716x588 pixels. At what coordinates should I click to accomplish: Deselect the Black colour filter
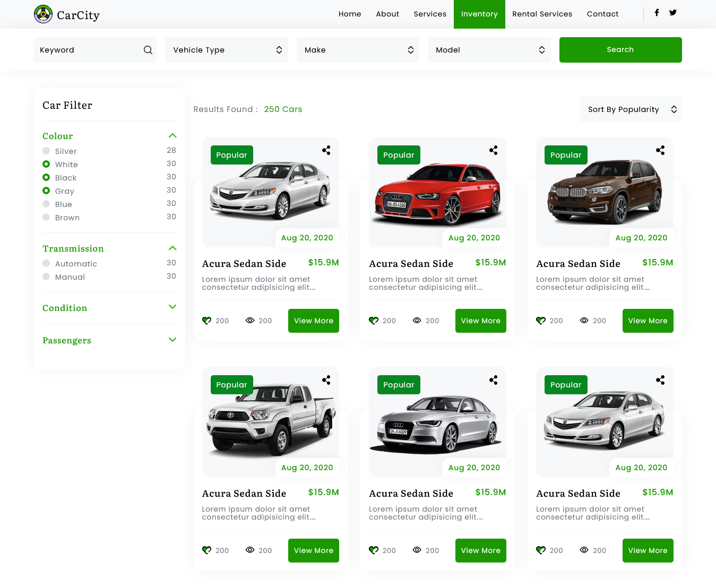click(46, 177)
